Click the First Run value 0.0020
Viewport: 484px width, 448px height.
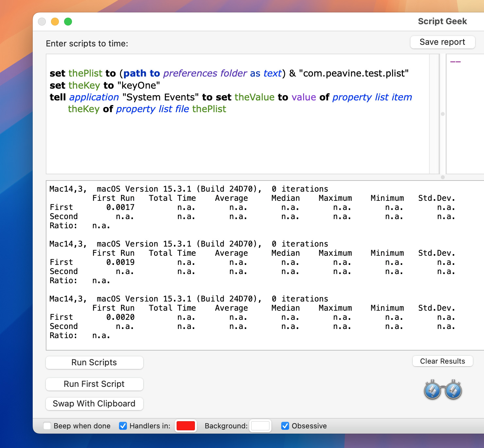pos(120,317)
